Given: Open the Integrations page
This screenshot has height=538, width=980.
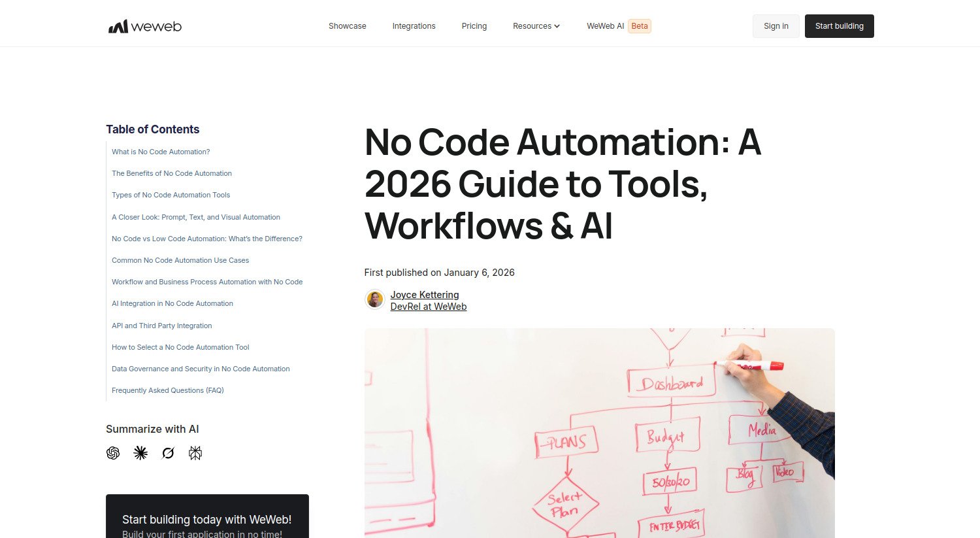Looking at the screenshot, I should point(414,26).
